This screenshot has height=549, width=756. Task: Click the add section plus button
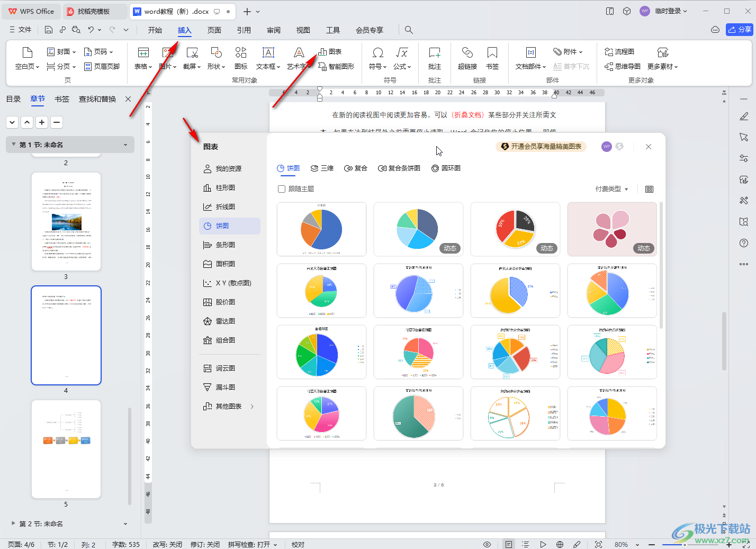click(x=42, y=122)
